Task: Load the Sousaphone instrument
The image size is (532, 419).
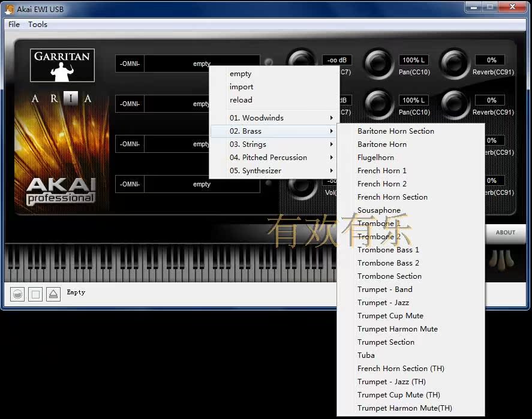Action: tap(411, 210)
